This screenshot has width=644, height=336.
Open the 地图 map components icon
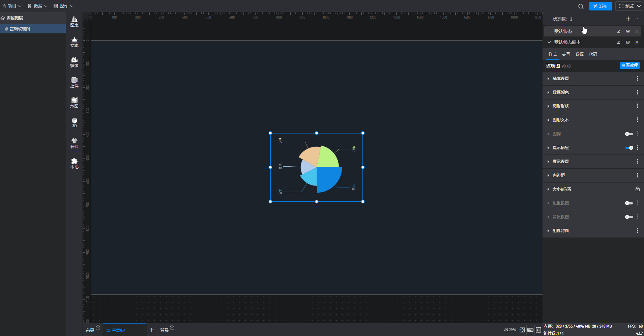74,103
